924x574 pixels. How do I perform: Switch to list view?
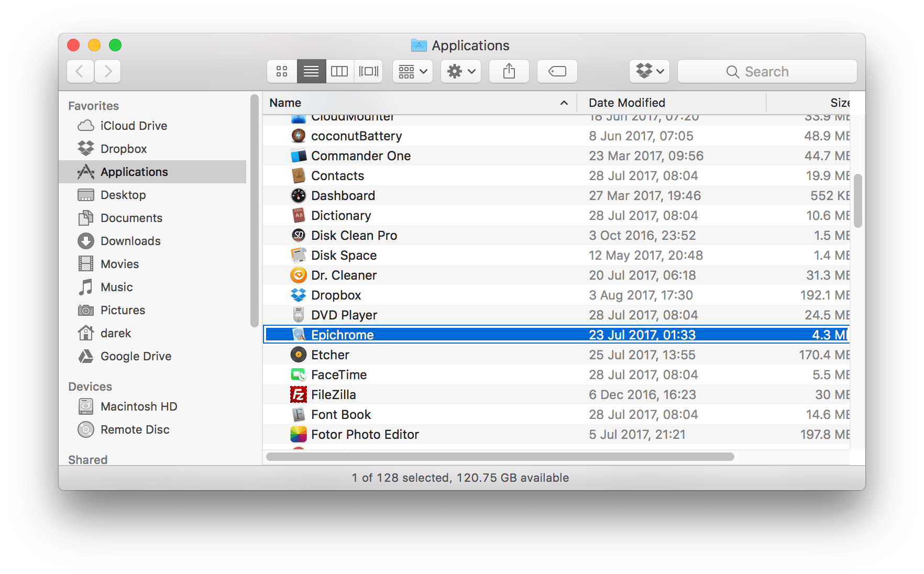[x=311, y=71]
